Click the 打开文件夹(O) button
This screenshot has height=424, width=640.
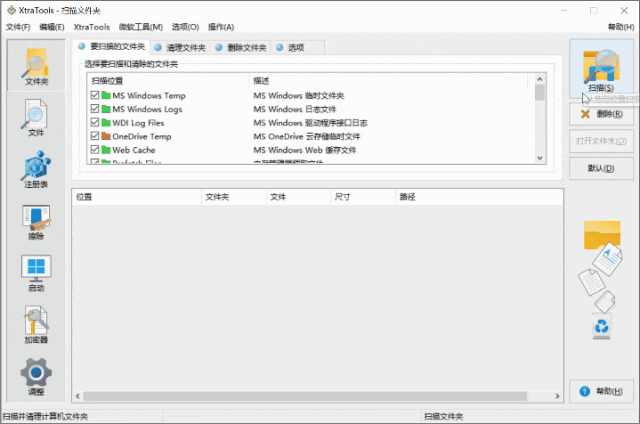click(601, 141)
